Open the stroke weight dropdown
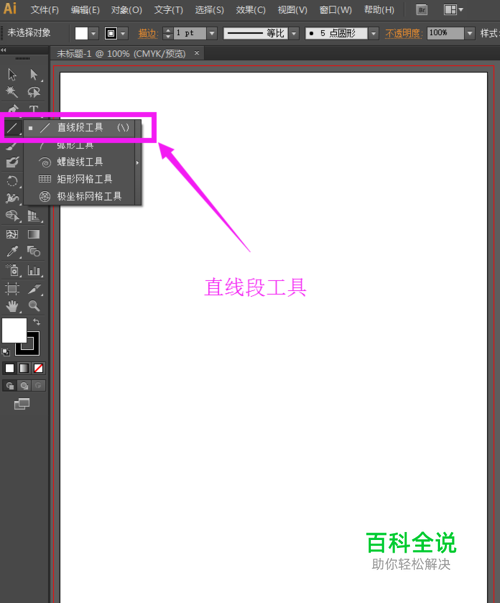Image resolution: width=500 pixels, height=603 pixels. point(212,33)
